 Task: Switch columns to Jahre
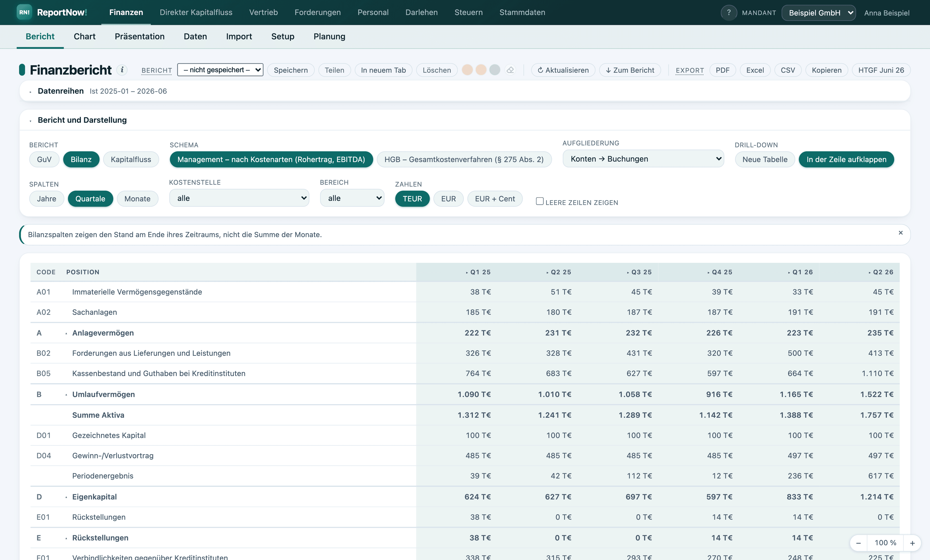pyautogui.click(x=46, y=199)
